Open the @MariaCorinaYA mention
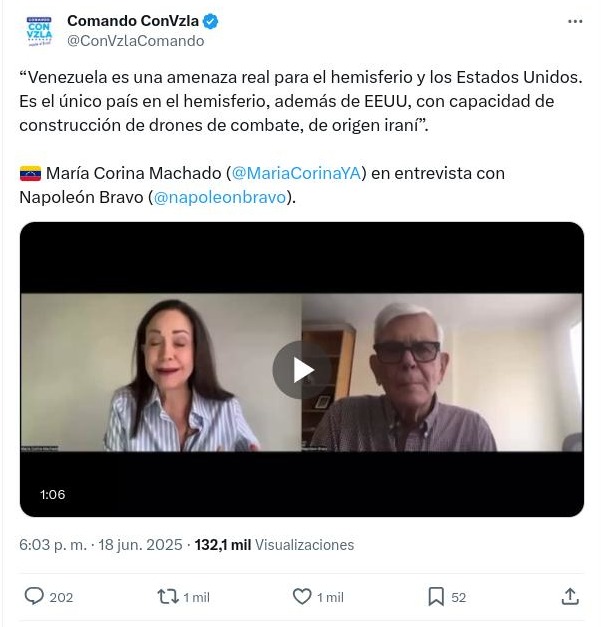 296,173
